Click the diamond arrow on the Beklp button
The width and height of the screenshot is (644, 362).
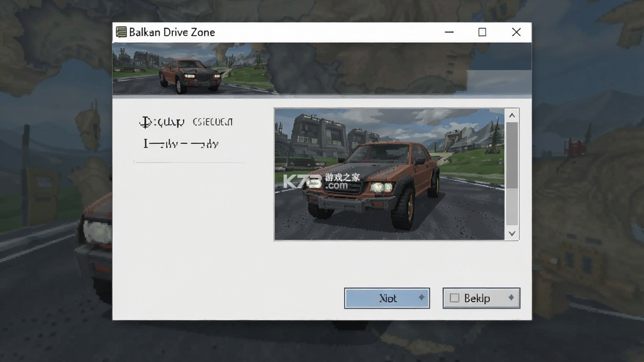[x=511, y=297]
